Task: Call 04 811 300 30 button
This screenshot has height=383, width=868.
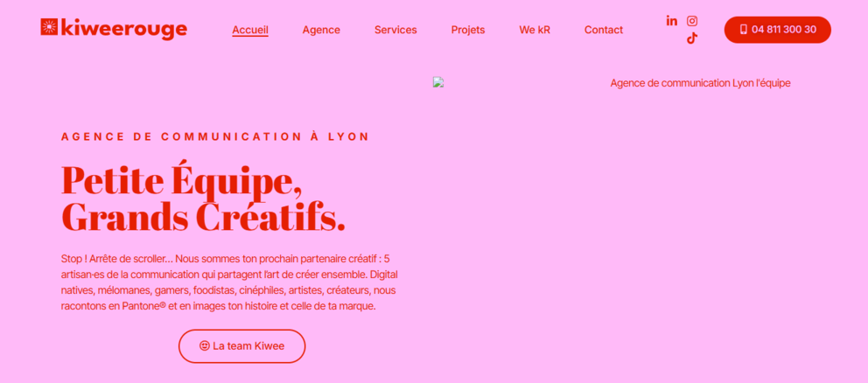Action: click(778, 30)
